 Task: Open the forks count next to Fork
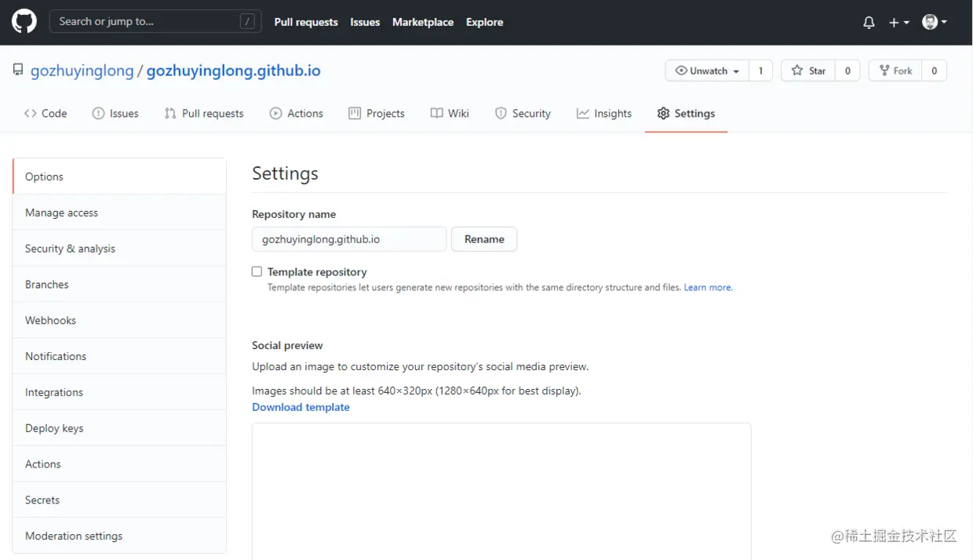click(934, 71)
